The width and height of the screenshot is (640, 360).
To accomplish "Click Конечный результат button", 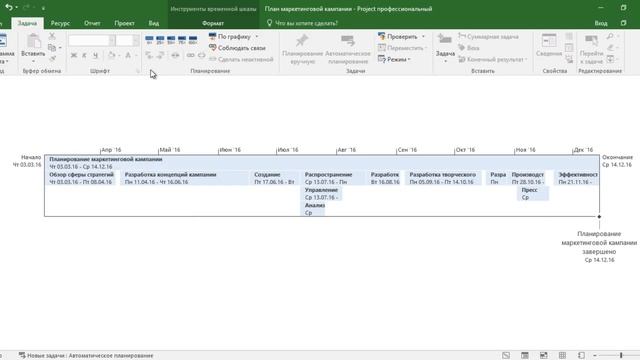I will point(493,59).
